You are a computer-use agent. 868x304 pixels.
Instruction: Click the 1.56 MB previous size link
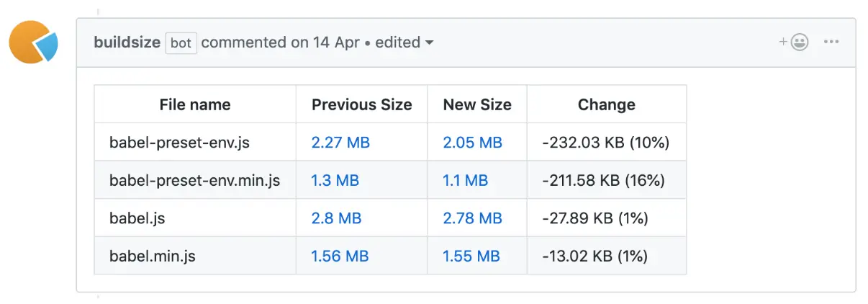340,256
